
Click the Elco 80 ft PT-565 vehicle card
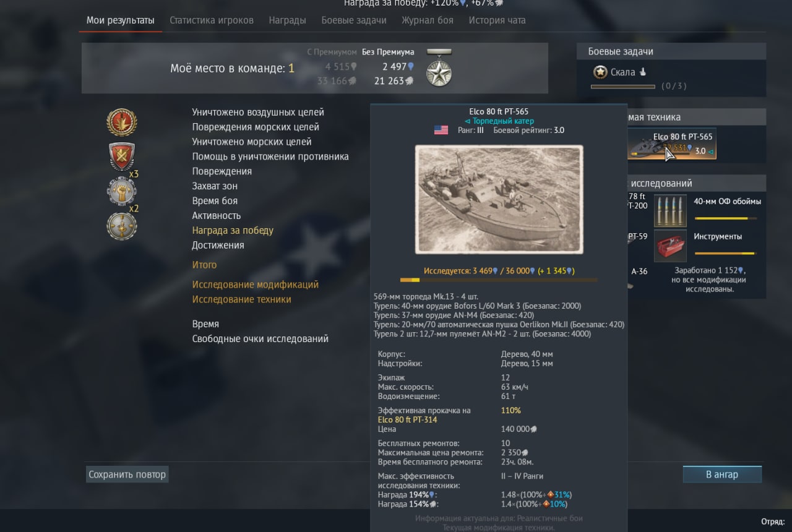(672, 144)
